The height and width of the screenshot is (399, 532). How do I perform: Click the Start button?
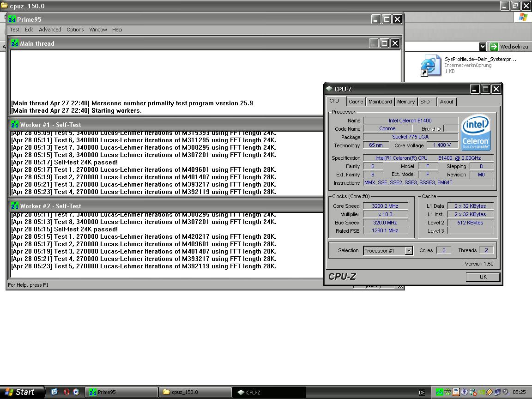[22, 392]
